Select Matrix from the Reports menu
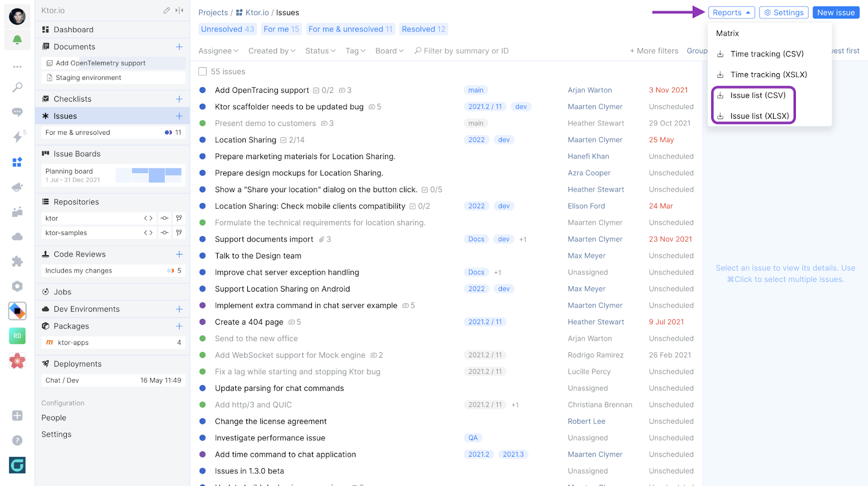Screen dimensions: 868x486 [727, 33]
